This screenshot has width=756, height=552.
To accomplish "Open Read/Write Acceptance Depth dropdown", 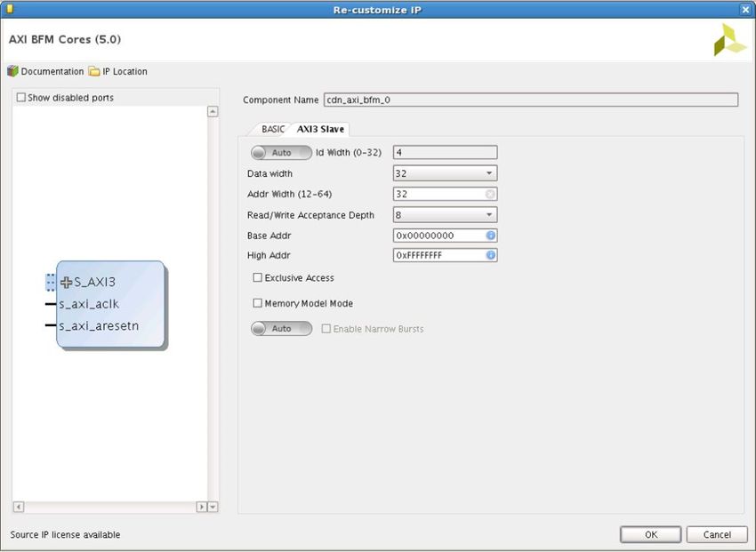I will pyautogui.click(x=445, y=215).
